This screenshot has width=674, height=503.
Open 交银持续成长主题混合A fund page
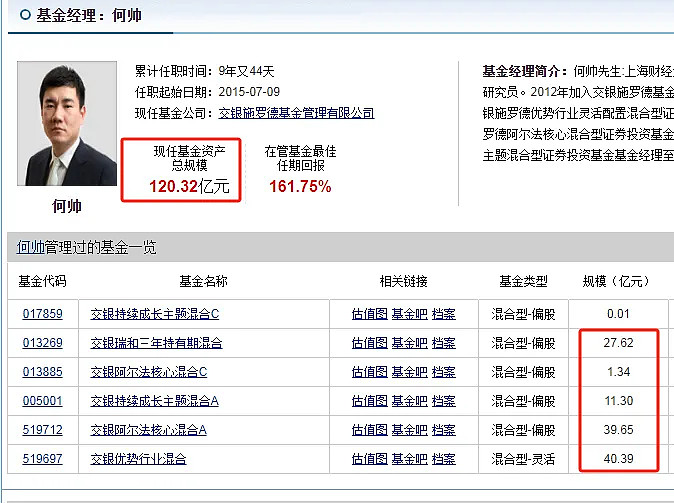pyautogui.click(x=155, y=401)
